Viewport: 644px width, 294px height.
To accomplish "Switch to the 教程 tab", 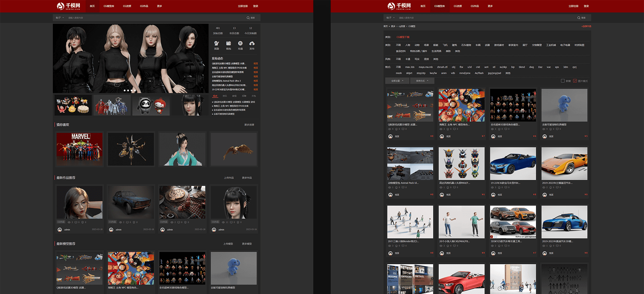I will click(x=234, y=96).
